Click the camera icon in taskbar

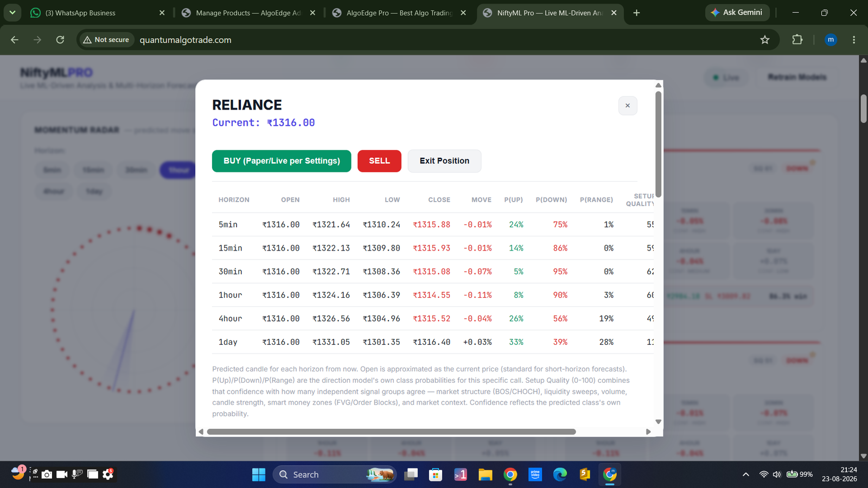(x=47, y=474)
